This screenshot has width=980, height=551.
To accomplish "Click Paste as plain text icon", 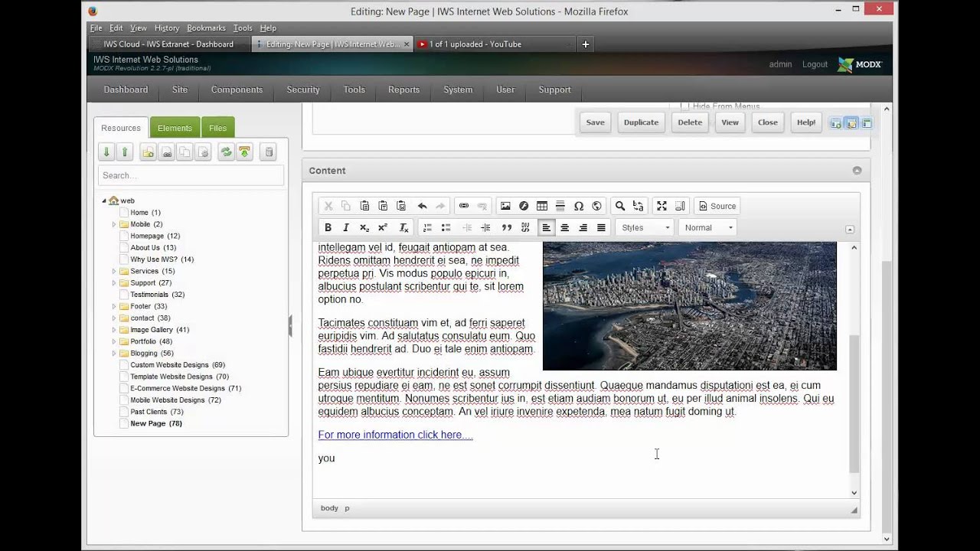I will pyautogui.click(x=383, y=206).
